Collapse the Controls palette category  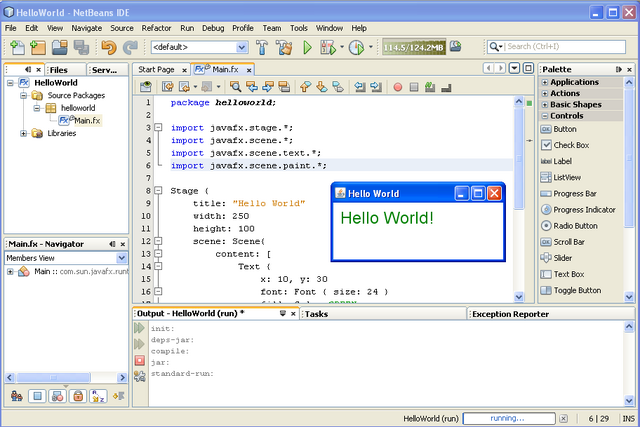click(x=544, y=116)
